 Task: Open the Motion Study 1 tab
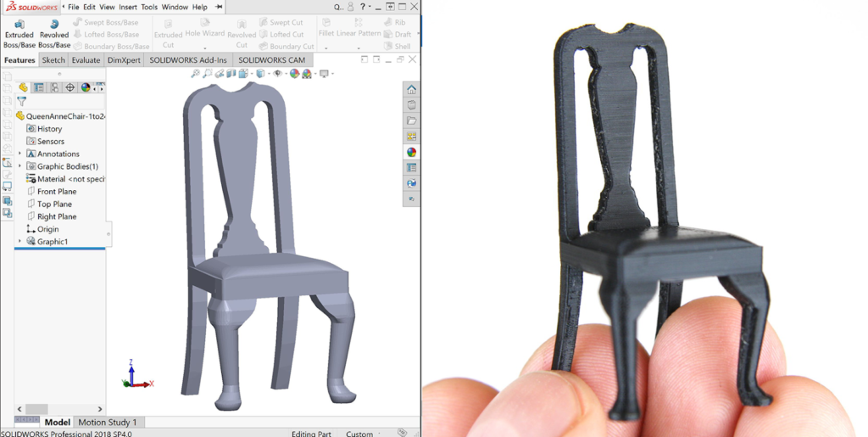[107, 422]
